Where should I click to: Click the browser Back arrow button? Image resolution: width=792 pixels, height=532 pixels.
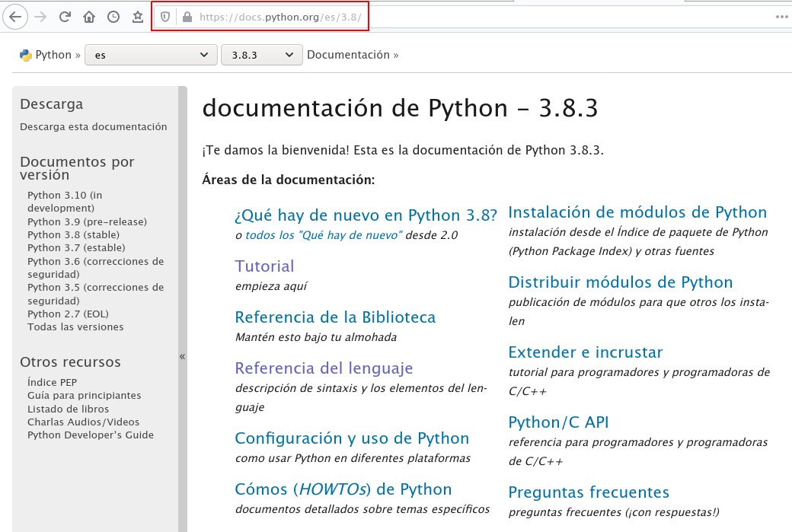tap(15, 18)
